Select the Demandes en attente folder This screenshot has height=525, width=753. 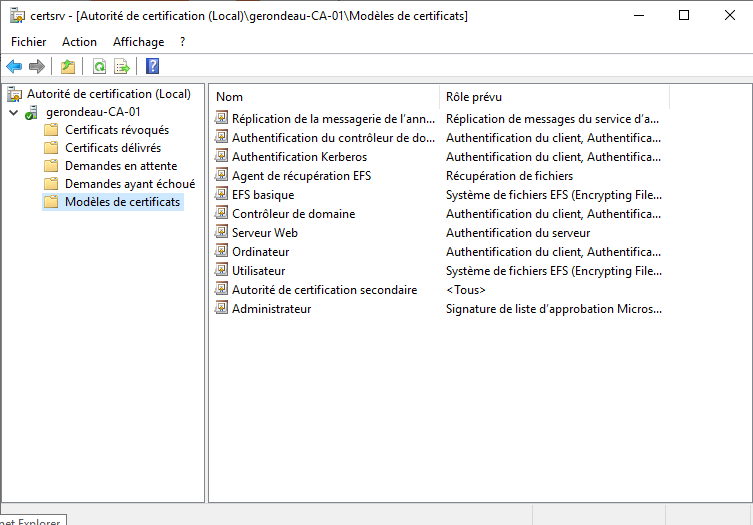click(x=120, y=166)
